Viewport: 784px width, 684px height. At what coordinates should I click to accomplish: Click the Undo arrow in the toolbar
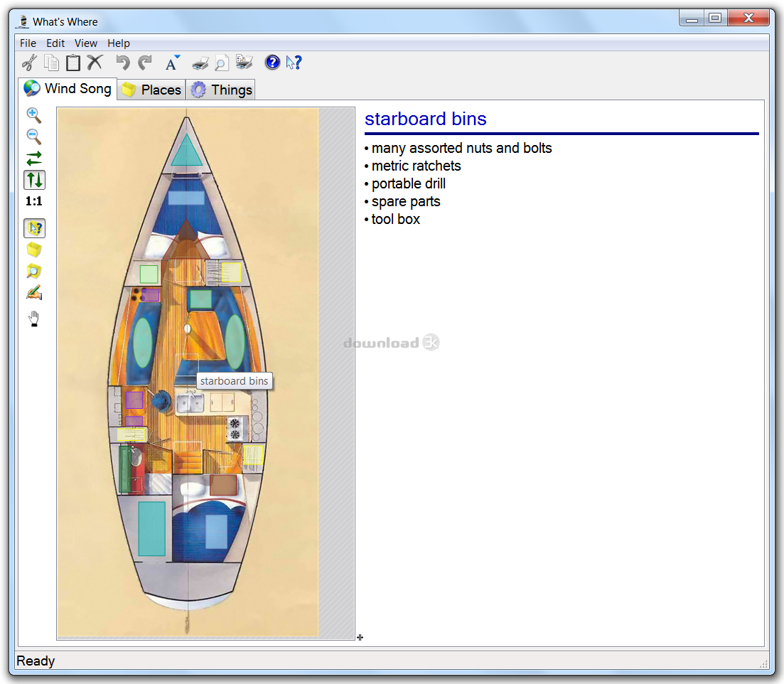coord(123,63)
